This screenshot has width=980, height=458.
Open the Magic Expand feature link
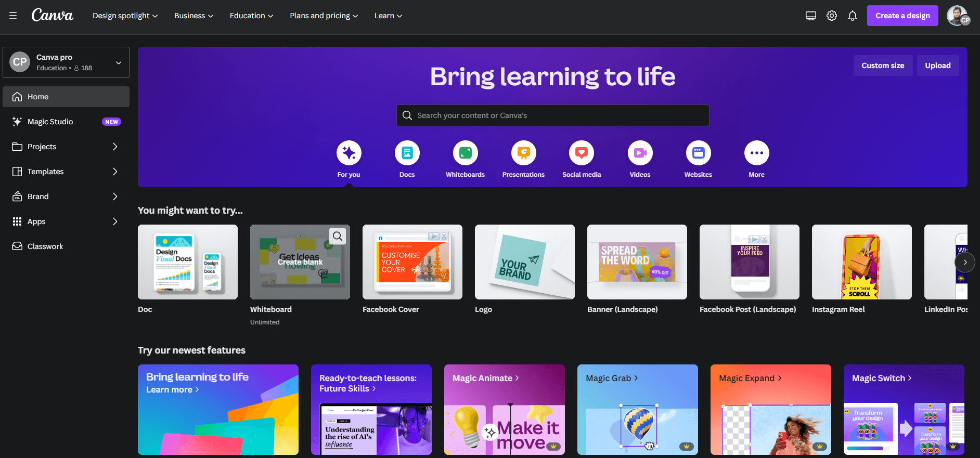coord(750,378)
